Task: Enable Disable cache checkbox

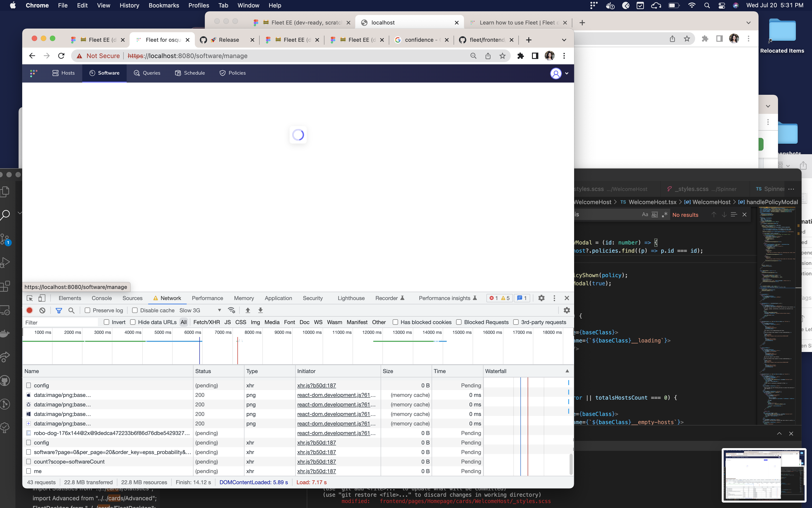Action: 135,310
